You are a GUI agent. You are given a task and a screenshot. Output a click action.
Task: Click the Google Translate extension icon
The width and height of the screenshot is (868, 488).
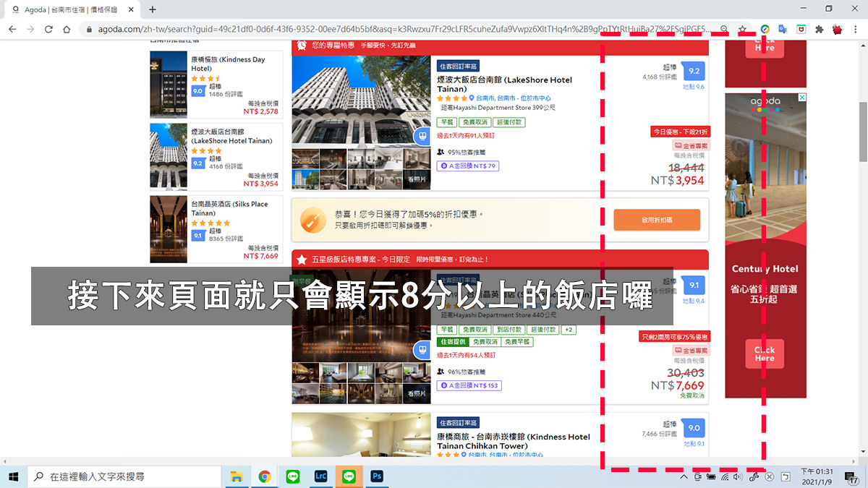[781, 30]
